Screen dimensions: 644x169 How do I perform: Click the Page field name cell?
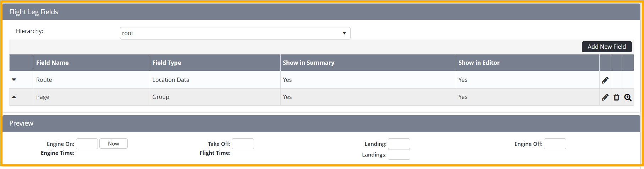[43, 97]
